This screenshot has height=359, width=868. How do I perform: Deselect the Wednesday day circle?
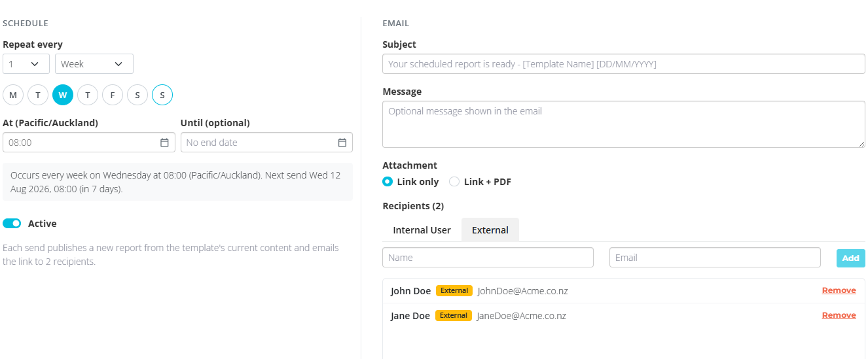coord(63,95)
